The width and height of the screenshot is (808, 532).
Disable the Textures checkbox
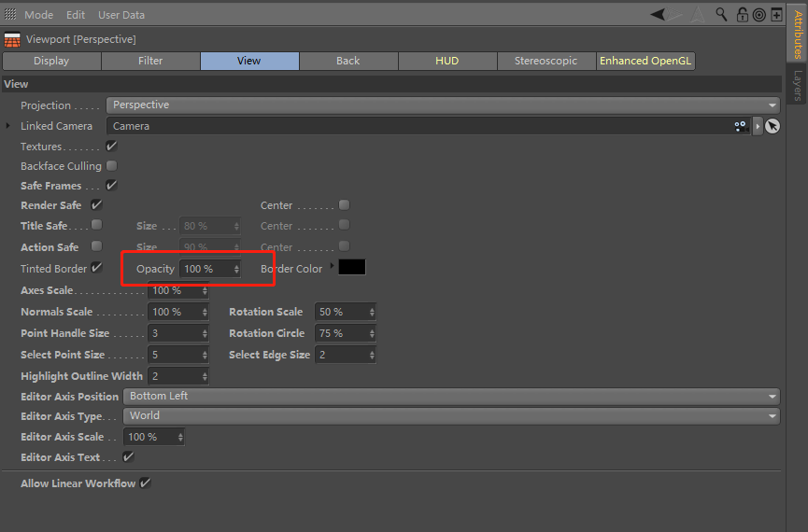(x=111, y=147)
